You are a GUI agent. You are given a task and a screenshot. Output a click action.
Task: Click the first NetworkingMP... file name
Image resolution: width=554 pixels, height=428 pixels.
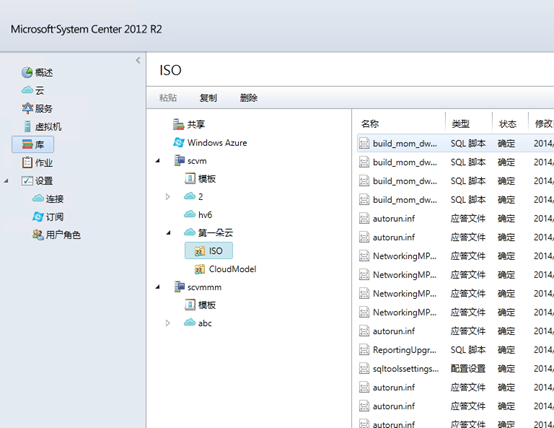click(405, 256)
